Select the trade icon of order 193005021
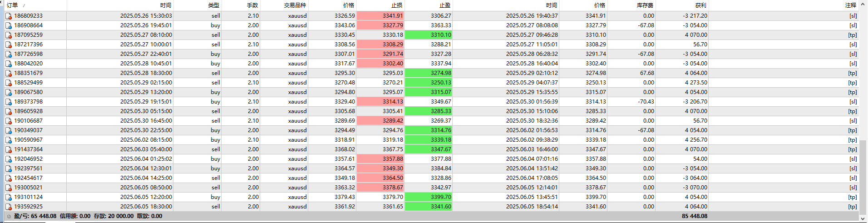This screenshot has height=223, width=868. (x=9, y=188)
